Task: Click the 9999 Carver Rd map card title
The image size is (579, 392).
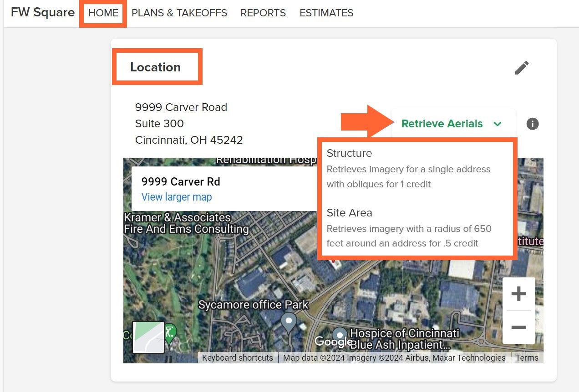Action: 181,182
